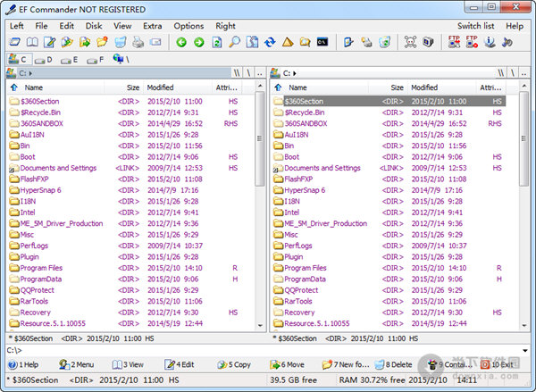Screen dimensions: 536x392
Task: Select FlashFXP folder in left panel
Action: tap(34, 179)
